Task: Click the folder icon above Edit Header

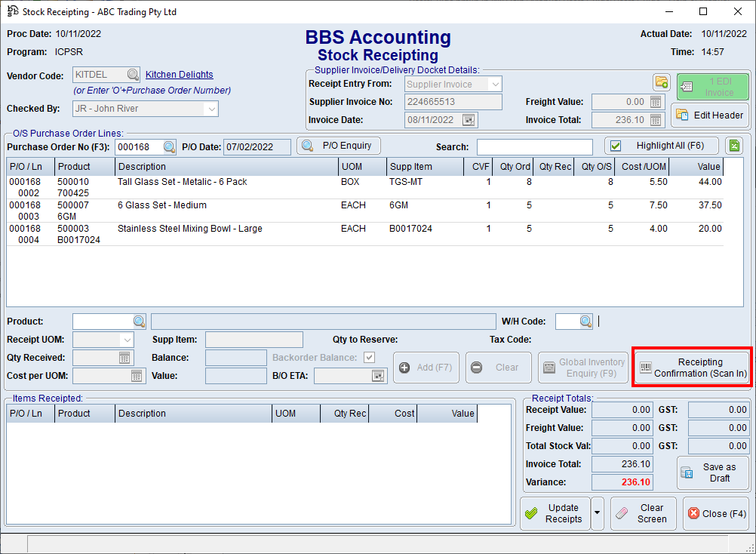Action: 661,82
